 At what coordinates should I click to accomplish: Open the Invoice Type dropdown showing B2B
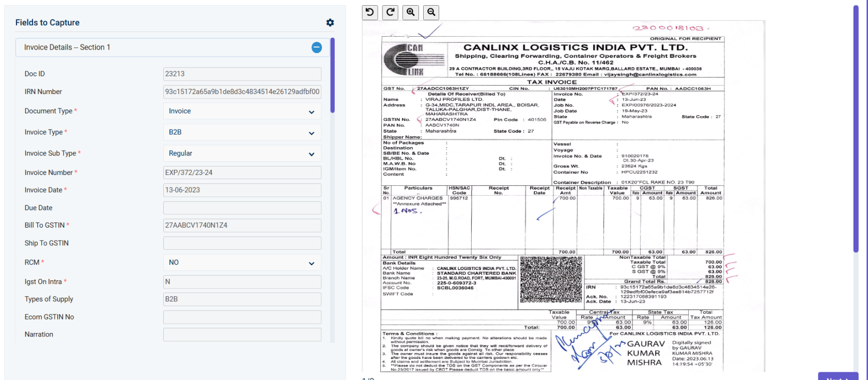(242, 132)
